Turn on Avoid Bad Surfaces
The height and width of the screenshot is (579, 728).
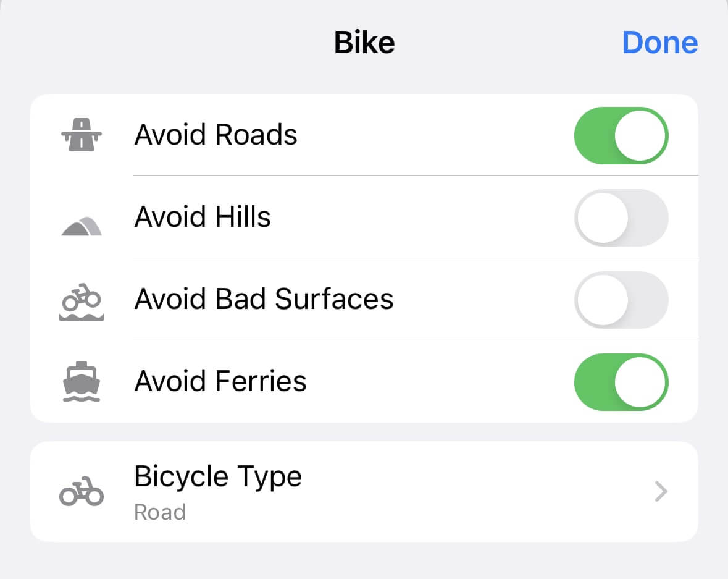621,300
